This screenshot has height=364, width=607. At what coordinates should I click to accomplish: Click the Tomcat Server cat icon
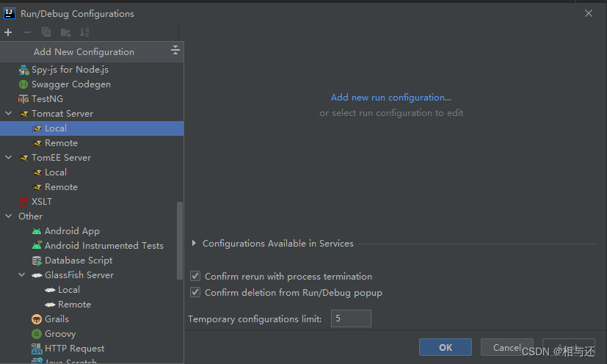click(23, 114)
